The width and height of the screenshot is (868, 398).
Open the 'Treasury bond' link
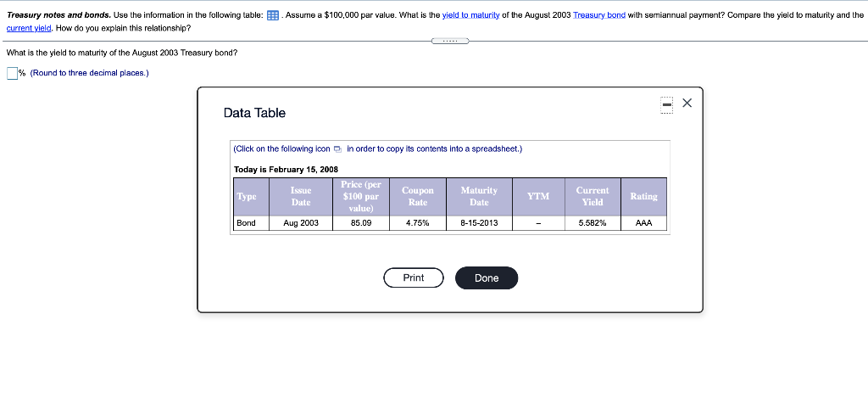click(x=599, y=15)
